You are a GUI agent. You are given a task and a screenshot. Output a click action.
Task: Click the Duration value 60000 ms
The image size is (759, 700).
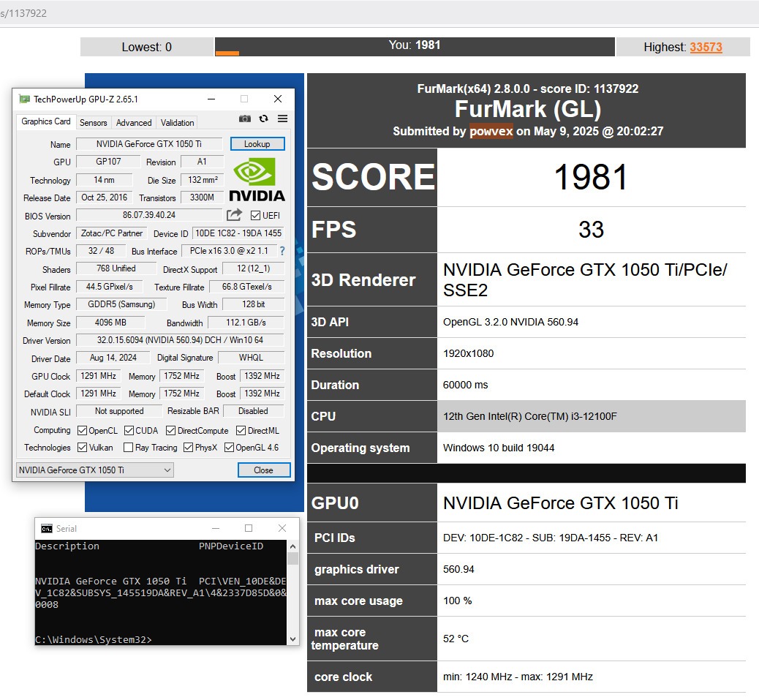(465, 385)
